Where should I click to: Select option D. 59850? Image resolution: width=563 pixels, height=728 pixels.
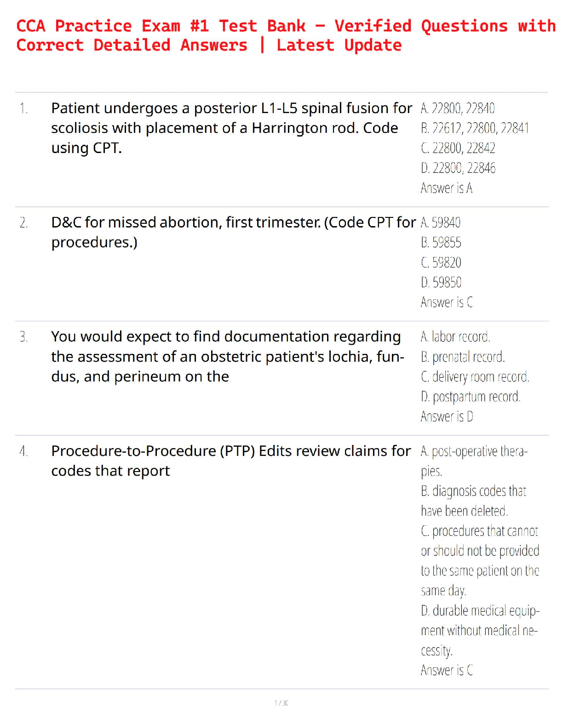coord(441,282)
